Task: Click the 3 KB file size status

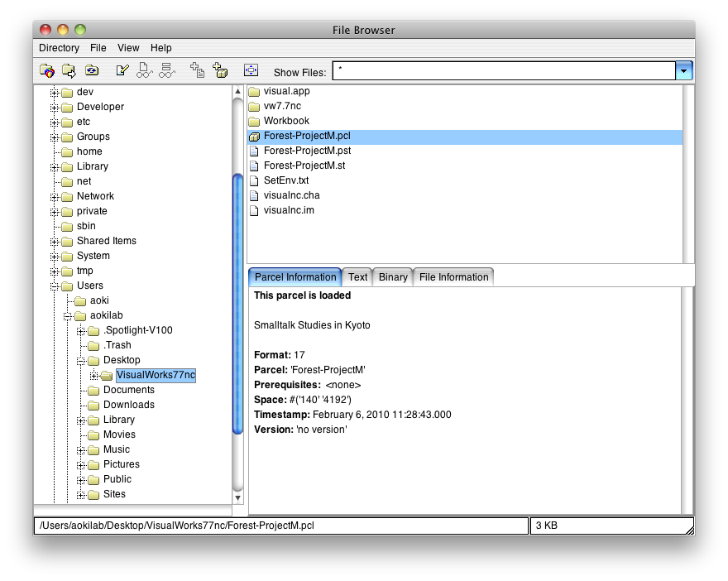Action: tap(547, 526)
